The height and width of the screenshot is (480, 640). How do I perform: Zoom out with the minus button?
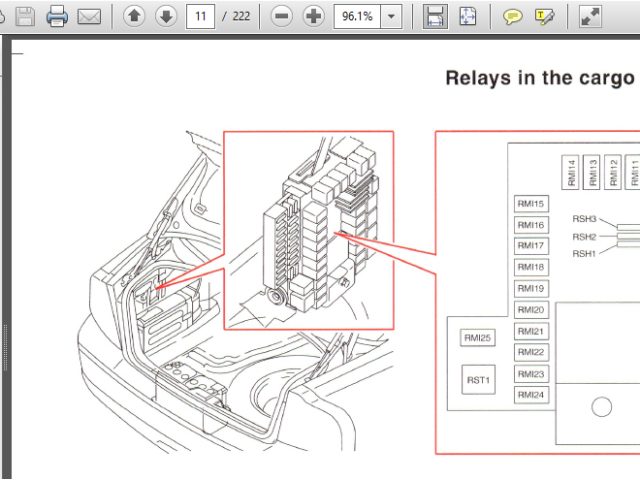[x=283, y=16]
